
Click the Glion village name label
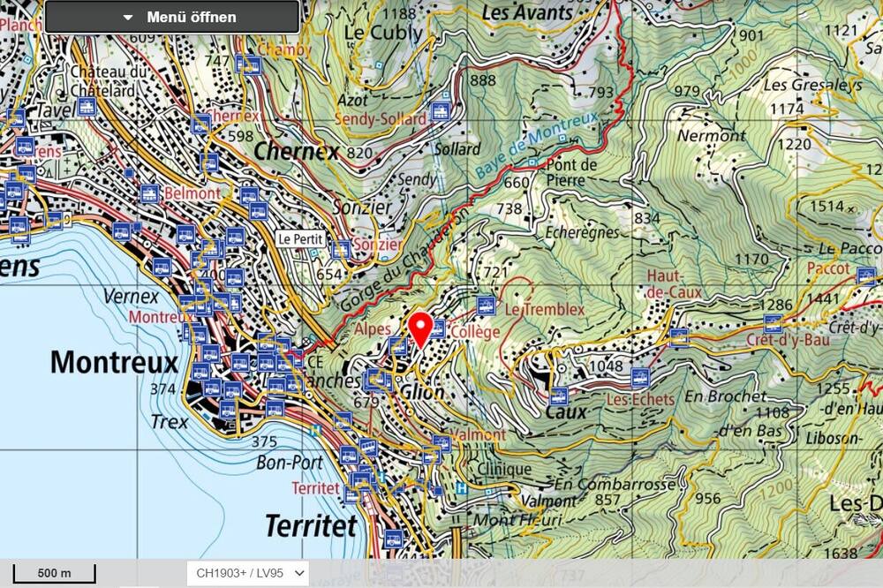click(x=422, y=392)
